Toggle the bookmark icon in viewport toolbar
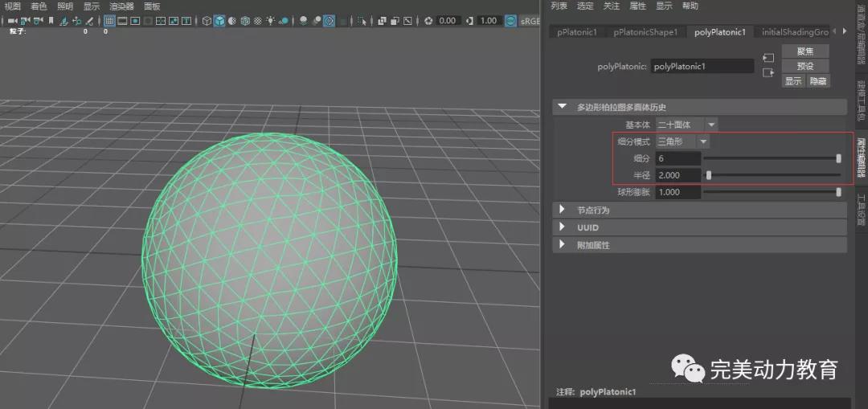The width and height of the screenshot is (868, 409). (x=51, y=21)
